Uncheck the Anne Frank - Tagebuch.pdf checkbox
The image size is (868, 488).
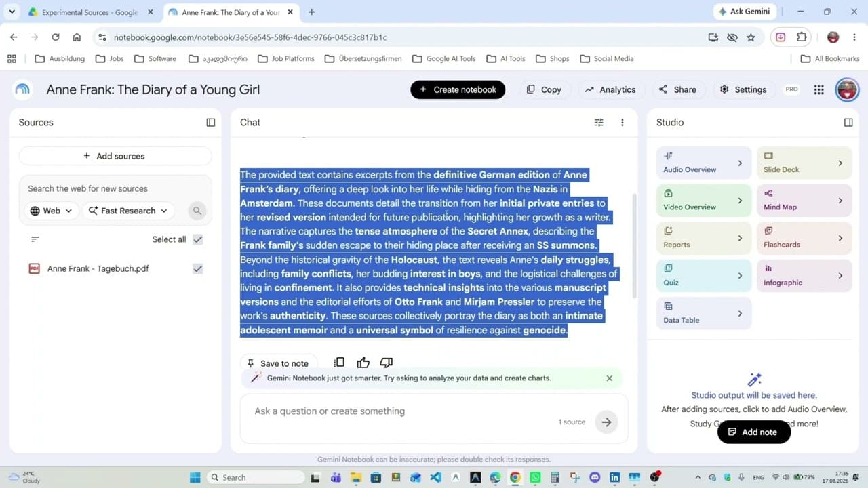click(197, 268)
